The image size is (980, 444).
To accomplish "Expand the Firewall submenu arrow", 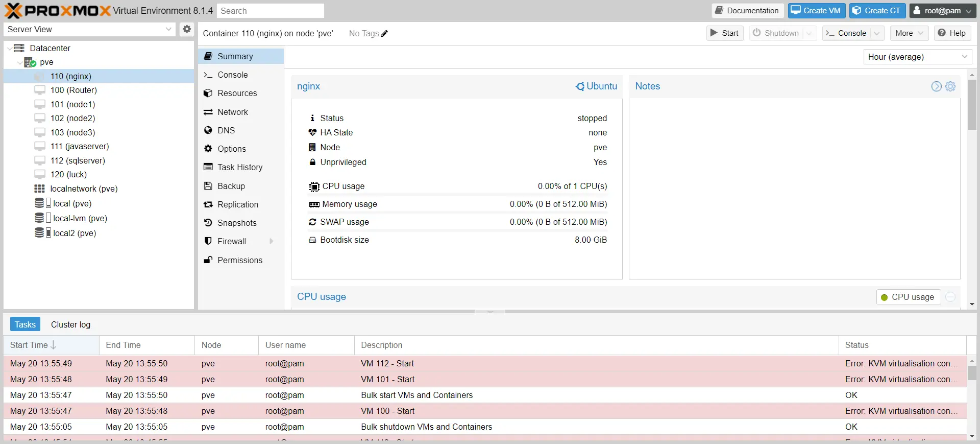I will [271, 241].
